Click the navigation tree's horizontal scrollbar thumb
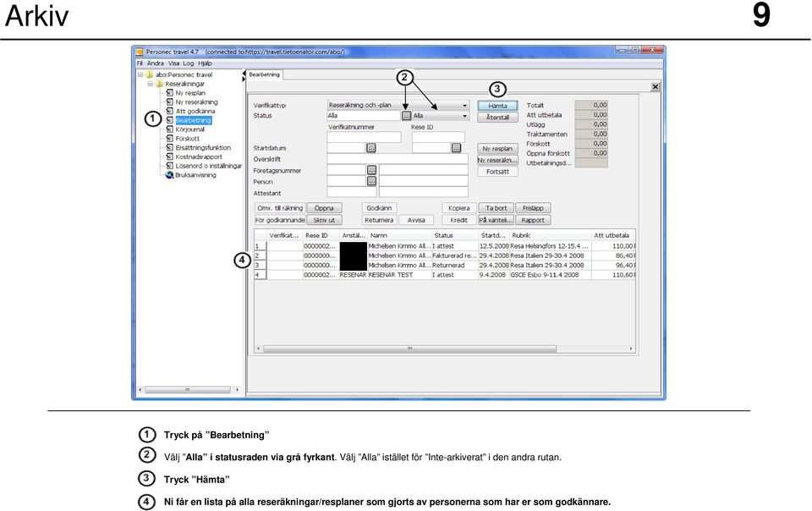The width and height of the screenshot is (812, 511). click(188, 389)
